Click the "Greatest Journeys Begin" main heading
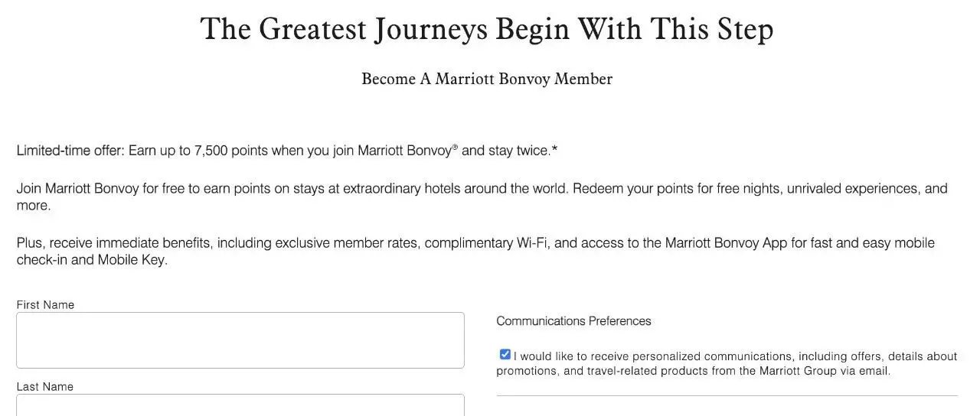Screen dimensions: 980x416 [486, 29]
